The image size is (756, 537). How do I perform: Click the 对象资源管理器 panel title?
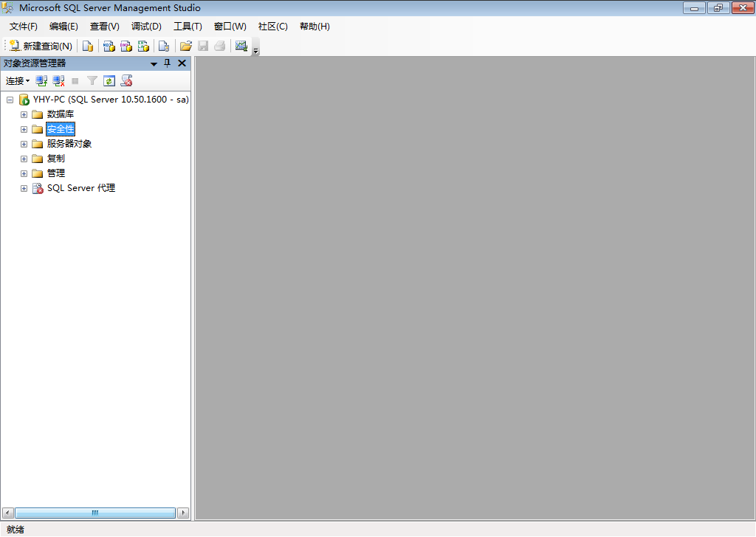[x=35, y=63]
